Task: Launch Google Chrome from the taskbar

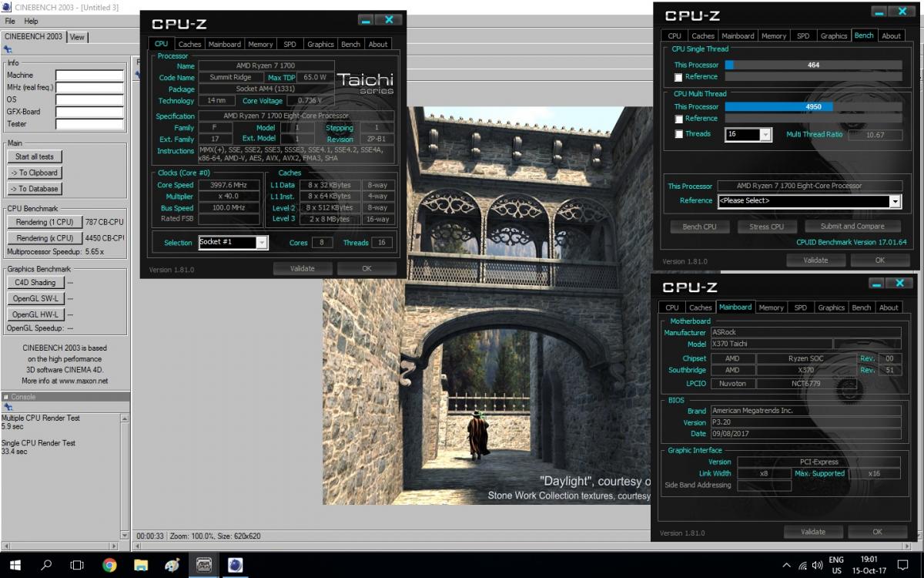Action: click(109, 565)
